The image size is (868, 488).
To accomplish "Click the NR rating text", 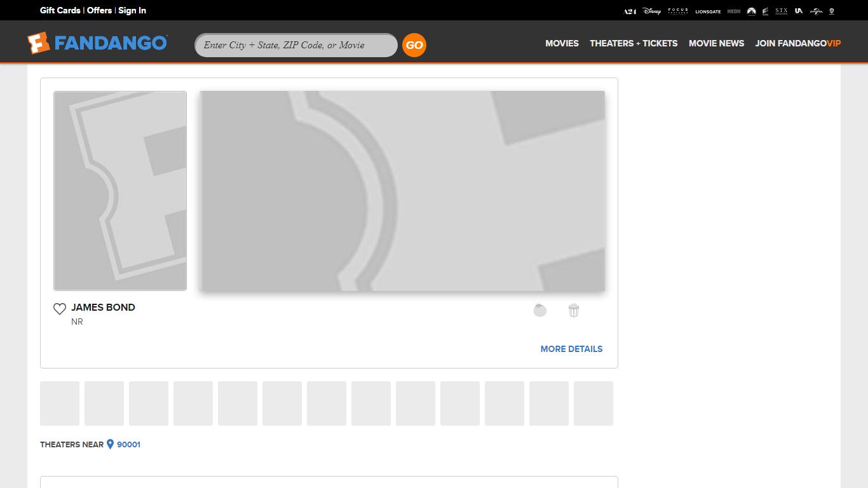I will [77, 322].
